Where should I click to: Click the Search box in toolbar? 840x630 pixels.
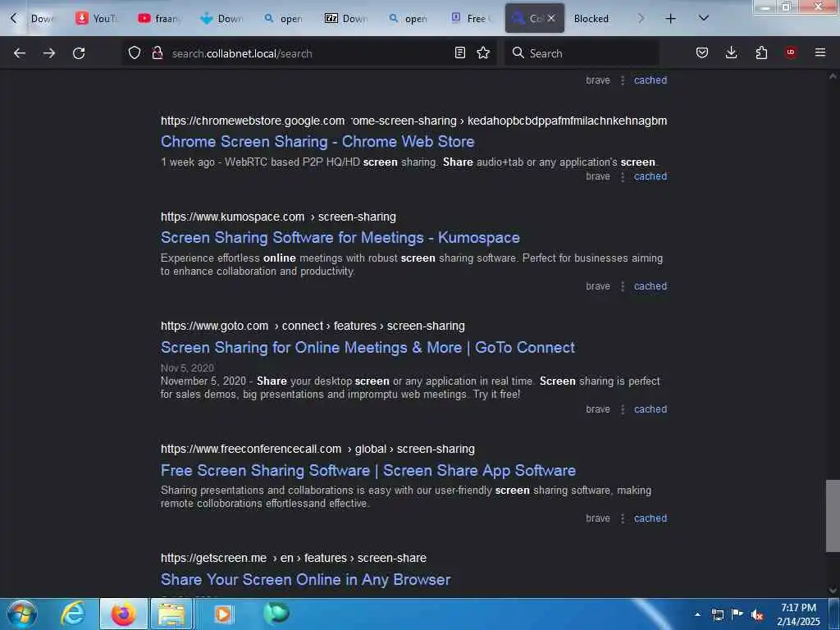tap(582, 53)
